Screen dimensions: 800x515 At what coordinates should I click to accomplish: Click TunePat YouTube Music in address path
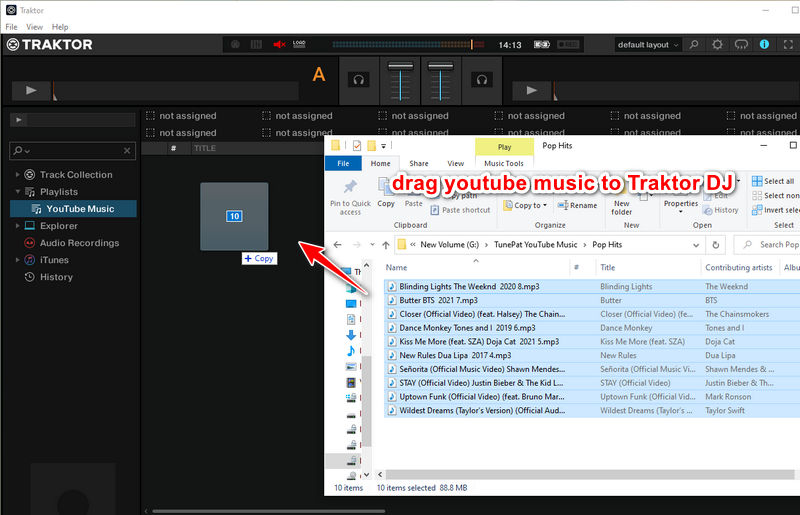[535, 245]
